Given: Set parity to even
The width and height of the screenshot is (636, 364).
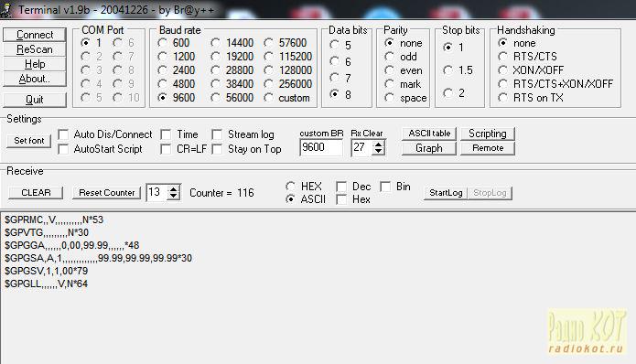Looking at the screenshot, I should click(x=390, y=70).
